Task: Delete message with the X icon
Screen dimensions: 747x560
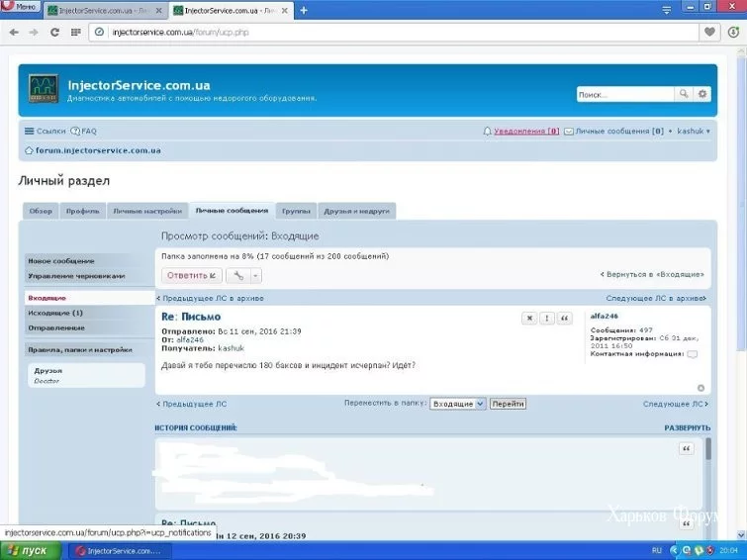Action: coord(529,319)
